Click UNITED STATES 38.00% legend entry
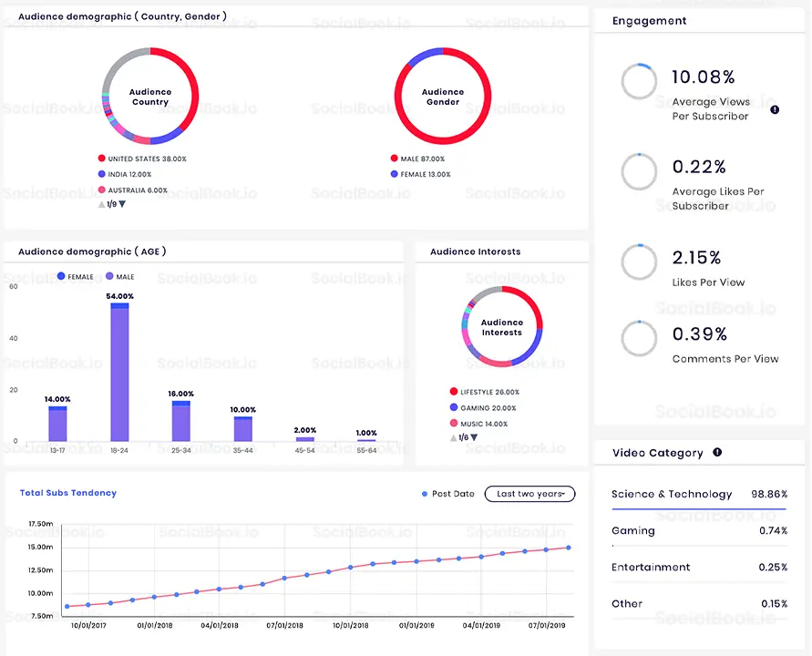This screenshot has width=812, height=656. click(141, 159)
